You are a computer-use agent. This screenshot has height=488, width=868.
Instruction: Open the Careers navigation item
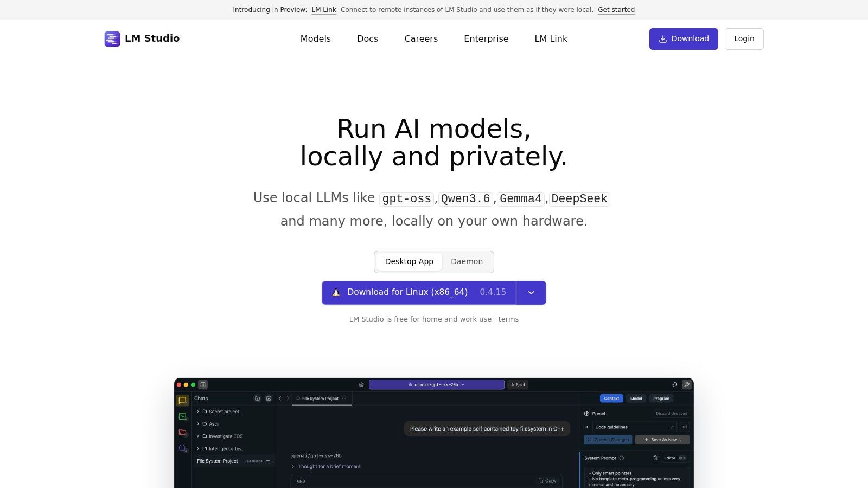point(421,38)
